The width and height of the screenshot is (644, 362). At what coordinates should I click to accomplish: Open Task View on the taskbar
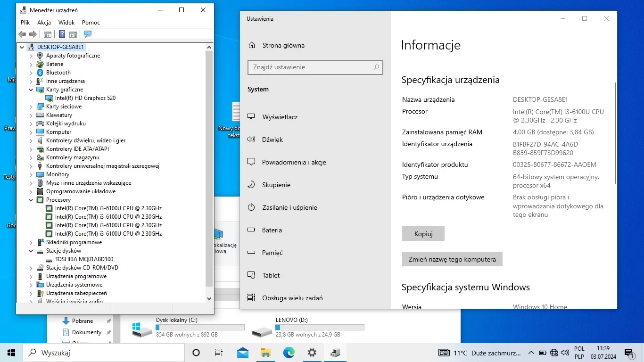tap(219, 353)
